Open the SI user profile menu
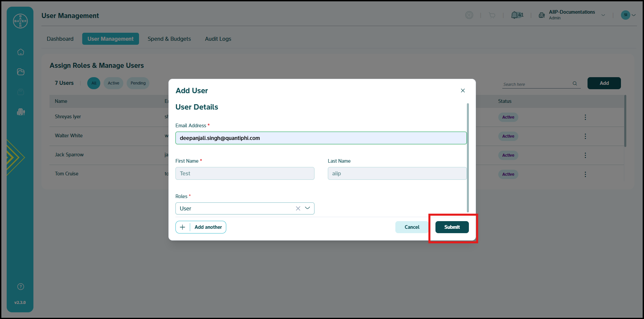The width and height of the screenshot is (644, 319). tap(628, 15)
